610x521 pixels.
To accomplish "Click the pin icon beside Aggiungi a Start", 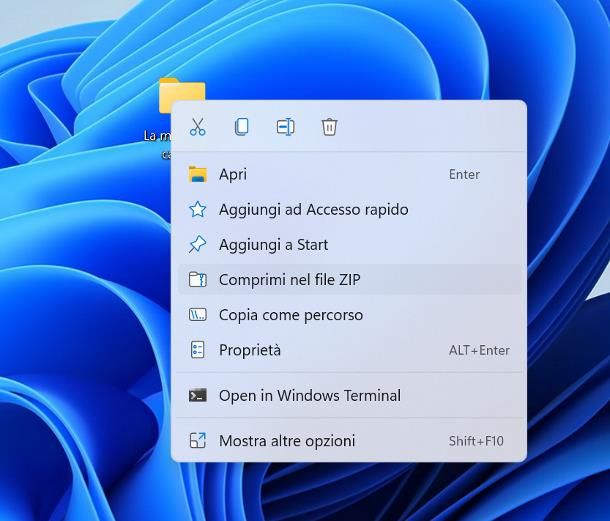I will click(198, 244).
